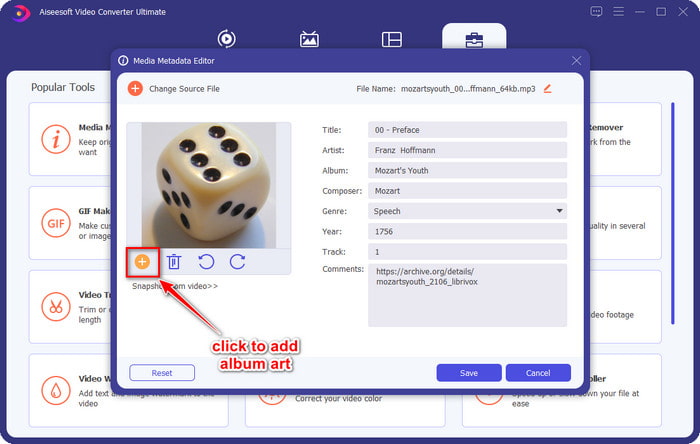Click the main window vertical scrollbar
The width and height of the screenshot is (700, 444).
tap(673, 213)
